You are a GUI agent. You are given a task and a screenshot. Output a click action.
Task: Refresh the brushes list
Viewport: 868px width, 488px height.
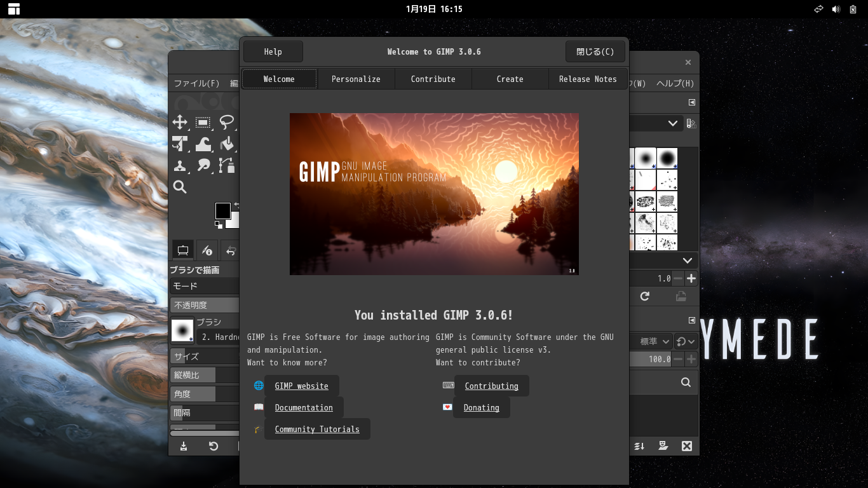tap(644, 296)
